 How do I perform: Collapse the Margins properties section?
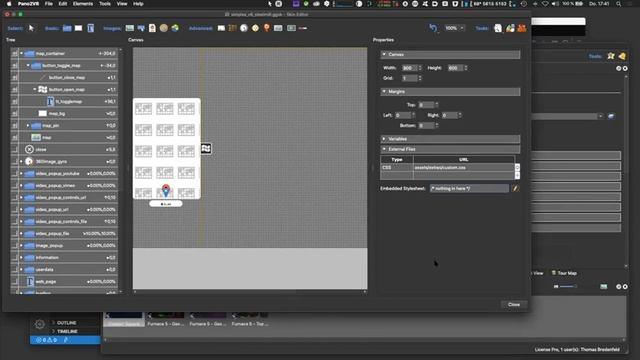pos(384,91)
